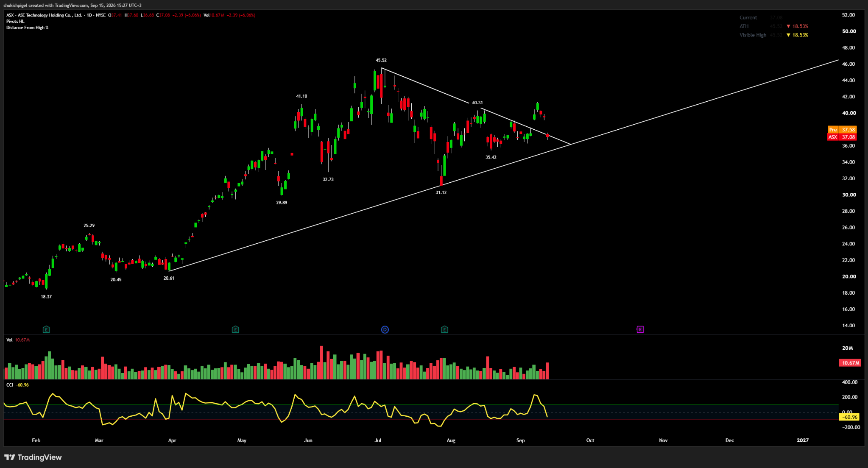Click the red 10.67M volume axis label
The image size is (868, 468).
click(x=850, y=363)
